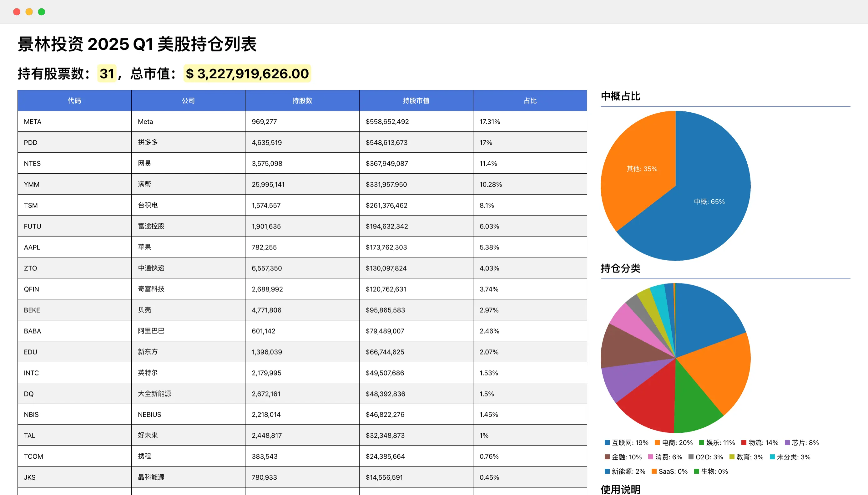This screenshot has height=495, width=868.
Task: Click the 电商: 20% legend swatch
Action: pos(657,442)
